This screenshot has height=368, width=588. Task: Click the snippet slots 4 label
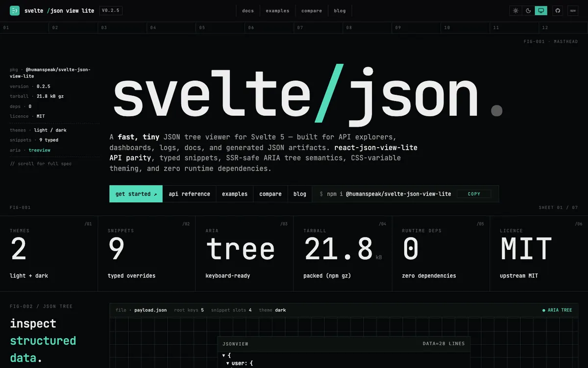point(231,310)
